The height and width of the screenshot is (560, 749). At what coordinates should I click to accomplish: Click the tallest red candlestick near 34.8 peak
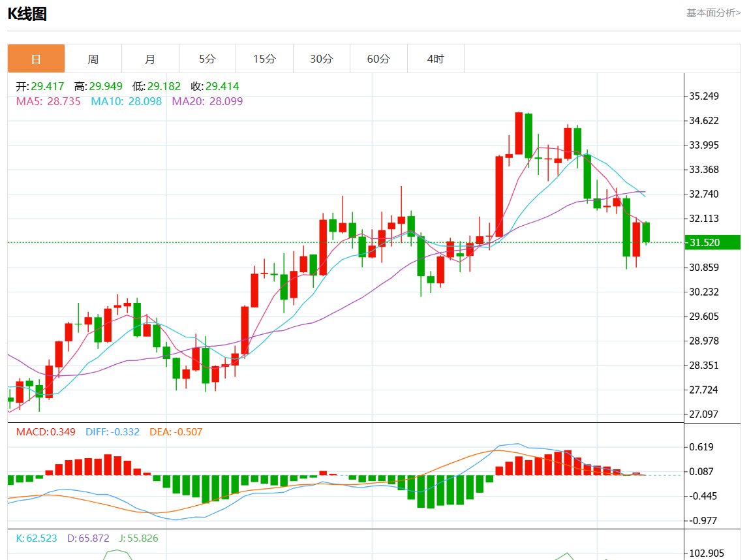pyautogui.click(x=519, y=133)
